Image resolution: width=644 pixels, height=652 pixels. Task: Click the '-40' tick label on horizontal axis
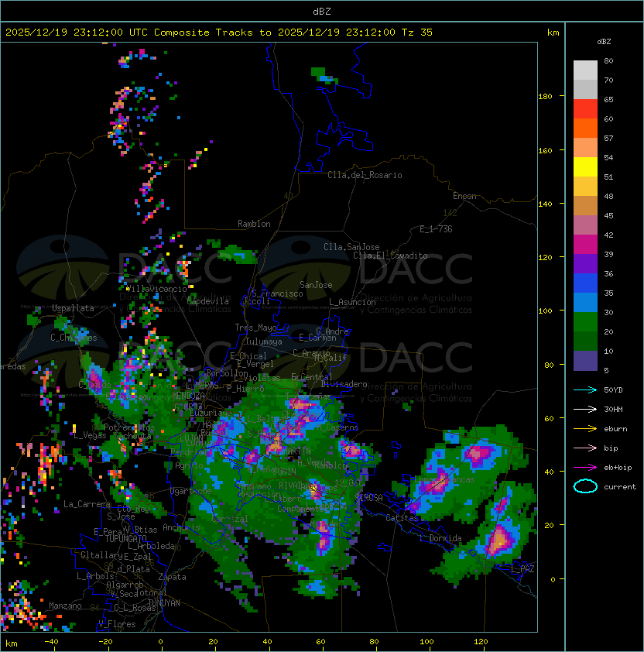[x=51, y=642]
